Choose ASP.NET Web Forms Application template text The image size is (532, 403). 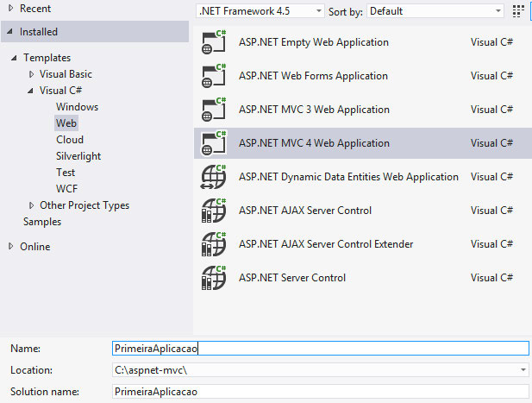[313, 76]
